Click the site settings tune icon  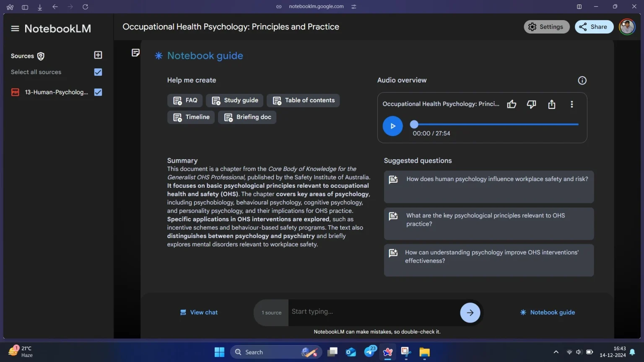(353, 7)
